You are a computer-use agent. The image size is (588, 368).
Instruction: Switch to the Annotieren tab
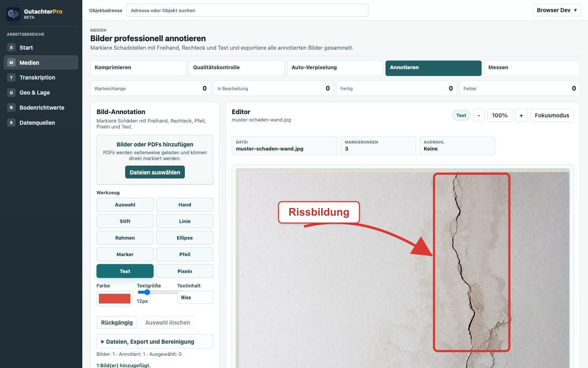433,68
